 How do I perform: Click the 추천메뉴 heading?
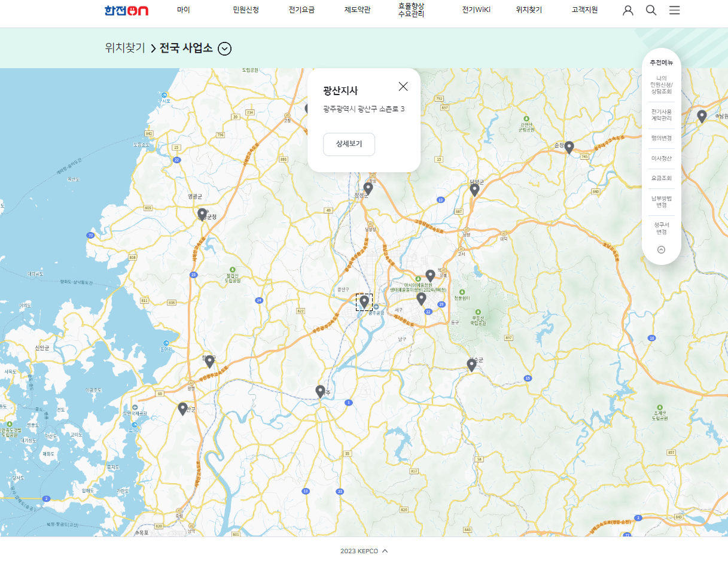pyautogui.click(x=661, y=63)
